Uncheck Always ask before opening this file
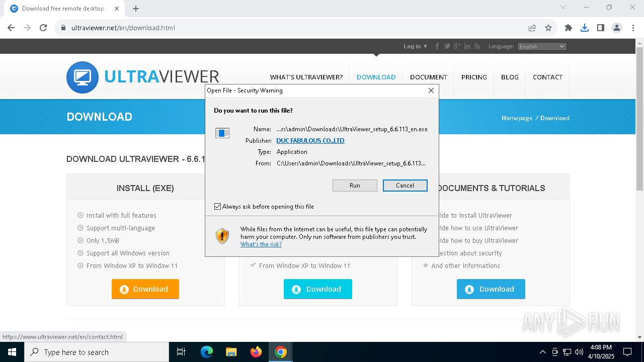 pos(218,207)
